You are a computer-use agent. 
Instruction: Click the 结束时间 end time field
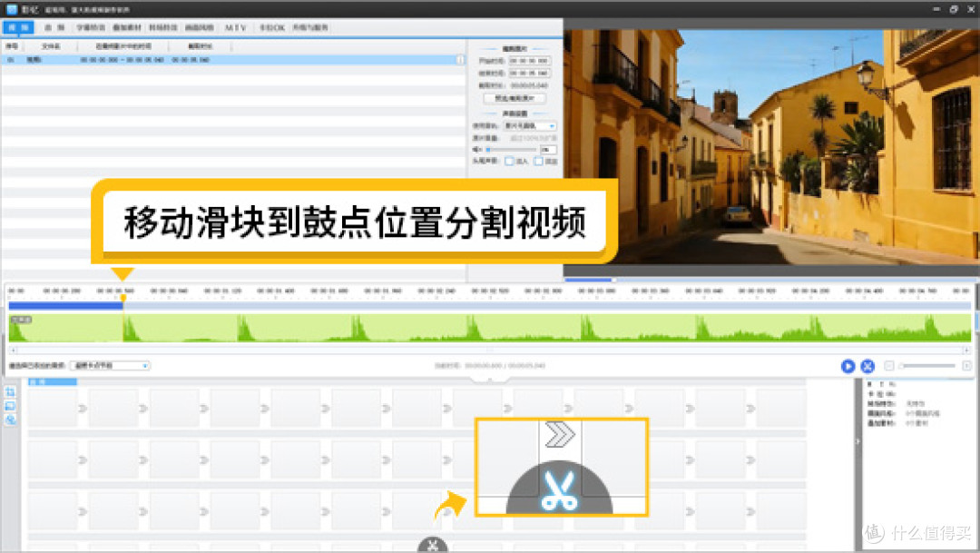[x=529, y=74]
